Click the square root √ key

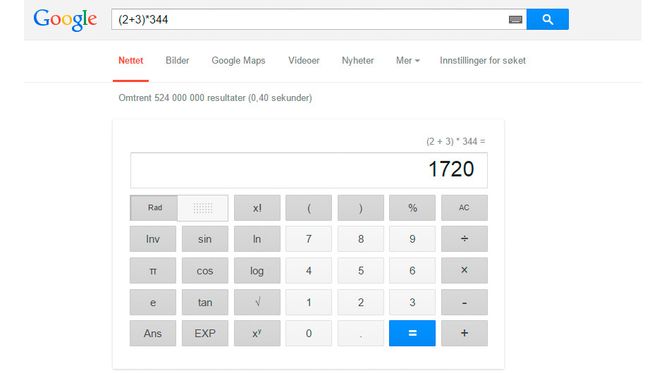coord(257,302)
